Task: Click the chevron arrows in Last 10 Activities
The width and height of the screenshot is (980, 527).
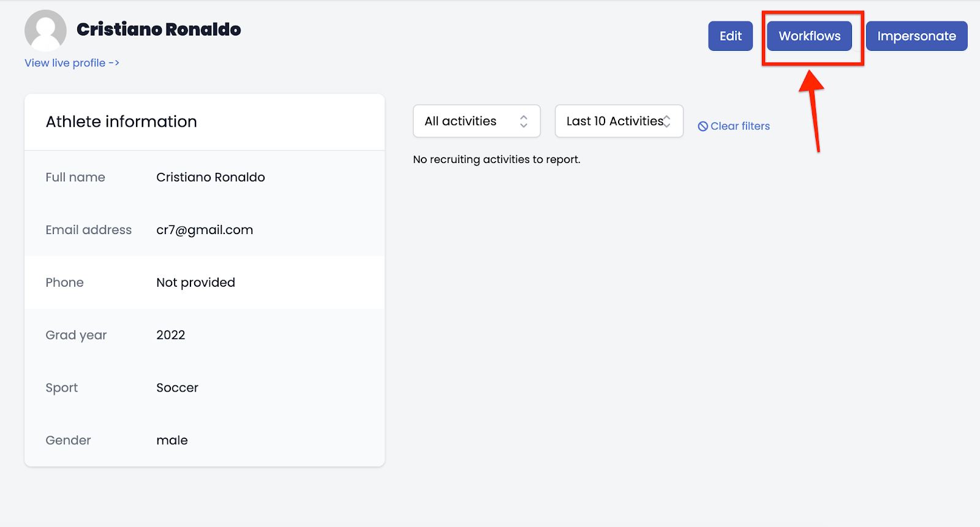Action: pyautogui.click(x=667, y=121)
